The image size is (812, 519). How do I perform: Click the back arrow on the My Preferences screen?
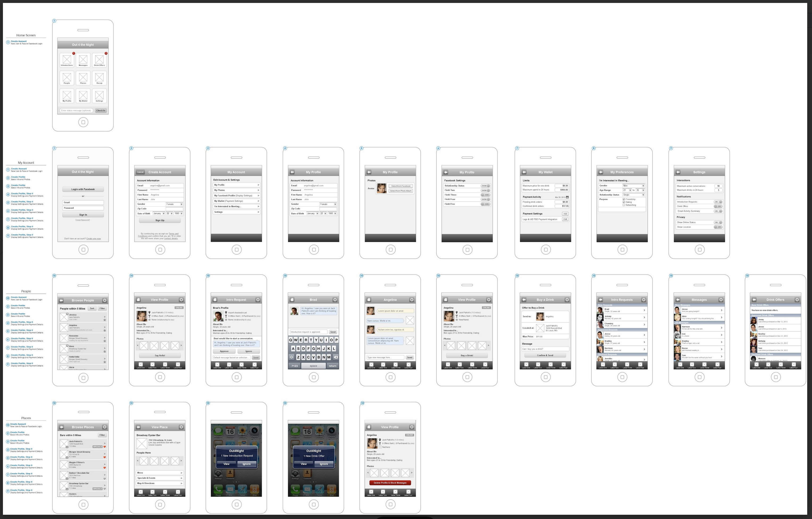pyautogui.click(x=601, y=172)
